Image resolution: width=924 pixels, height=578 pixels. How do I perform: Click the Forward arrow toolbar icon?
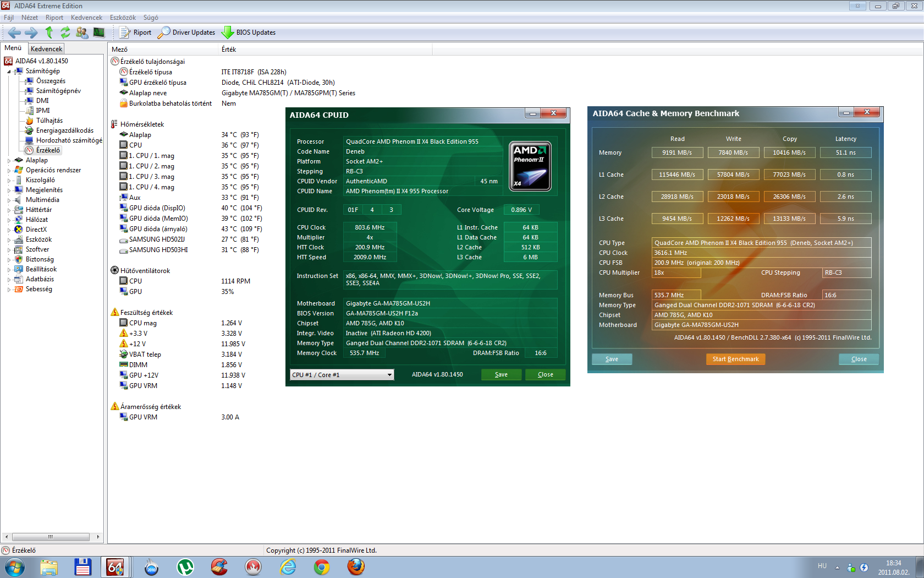(x=32, y=32)
